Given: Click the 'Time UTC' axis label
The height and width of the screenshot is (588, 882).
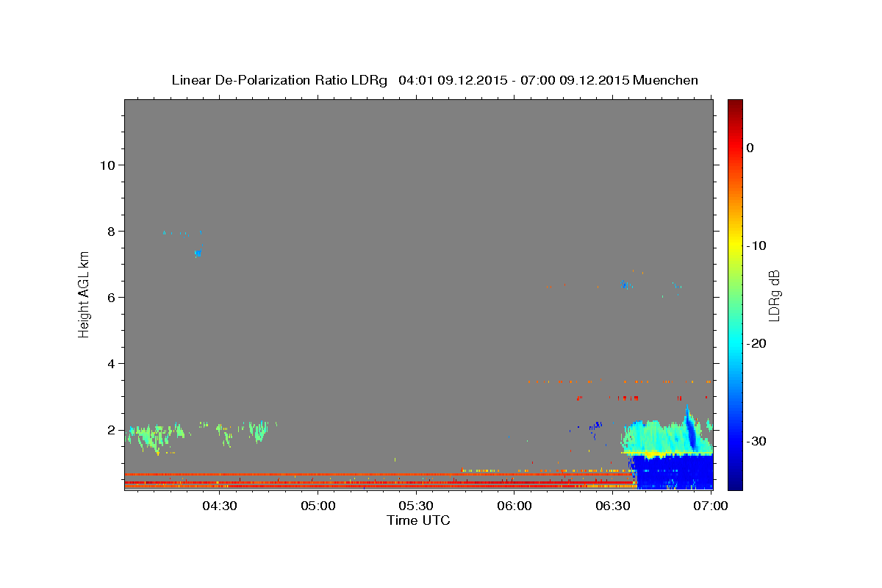Looking at the screenshot, I should pos(418,520).
